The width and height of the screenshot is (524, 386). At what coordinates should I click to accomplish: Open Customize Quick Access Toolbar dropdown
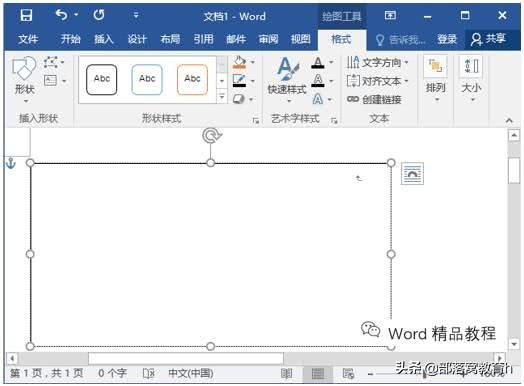point(136,15)
